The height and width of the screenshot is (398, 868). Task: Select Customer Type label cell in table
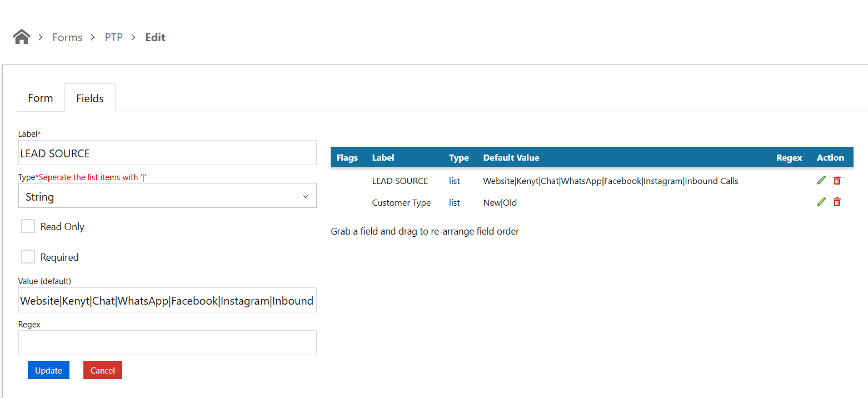coord(401,203)
